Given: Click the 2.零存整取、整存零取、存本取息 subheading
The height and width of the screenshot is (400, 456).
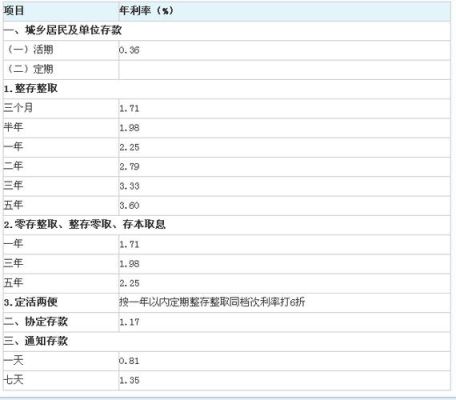Looking at the screenshot, I should pos(85,224).
